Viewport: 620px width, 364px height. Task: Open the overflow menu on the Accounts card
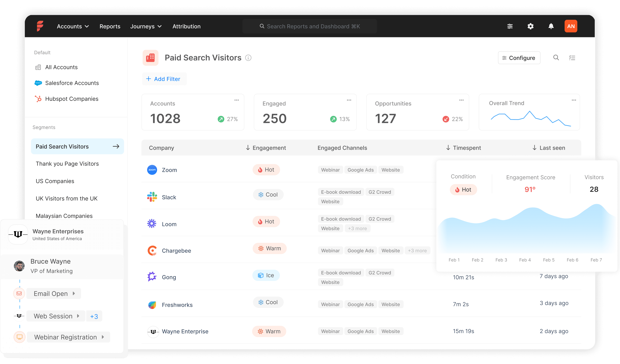pyautogui.click(x=237, y=100)
